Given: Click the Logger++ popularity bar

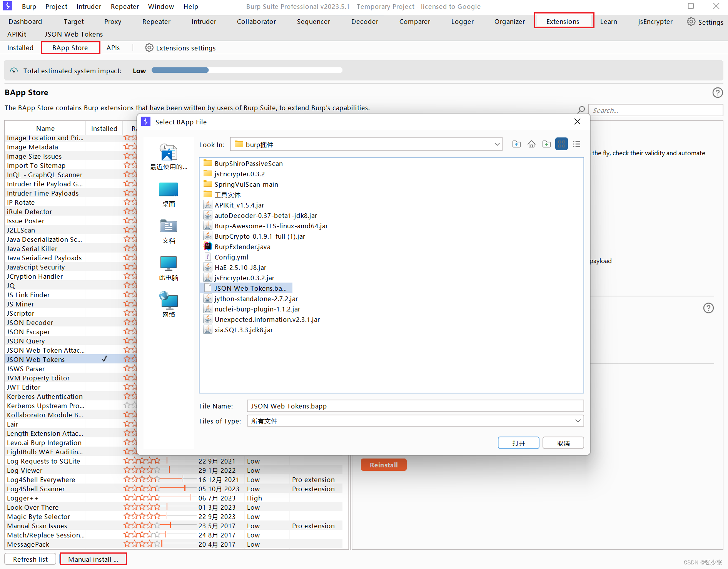Looking at the screenshot, I should click(x=179, y=498).
